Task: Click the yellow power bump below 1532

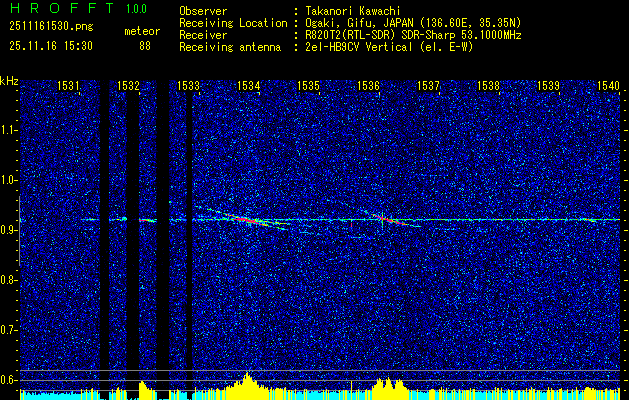Action: coord(146,390)
